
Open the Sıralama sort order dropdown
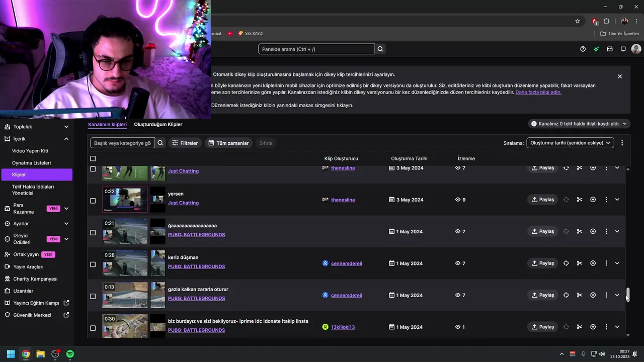coord(570,143)
